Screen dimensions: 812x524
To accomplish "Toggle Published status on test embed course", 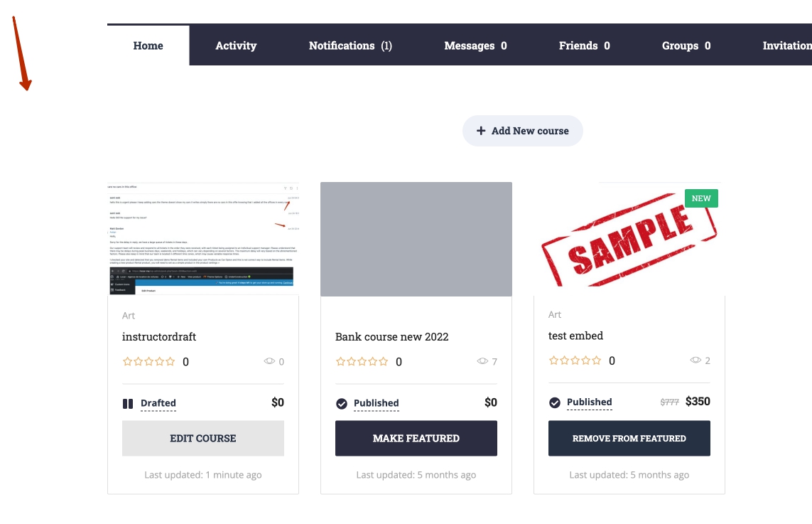I will [x=589, y=402].
